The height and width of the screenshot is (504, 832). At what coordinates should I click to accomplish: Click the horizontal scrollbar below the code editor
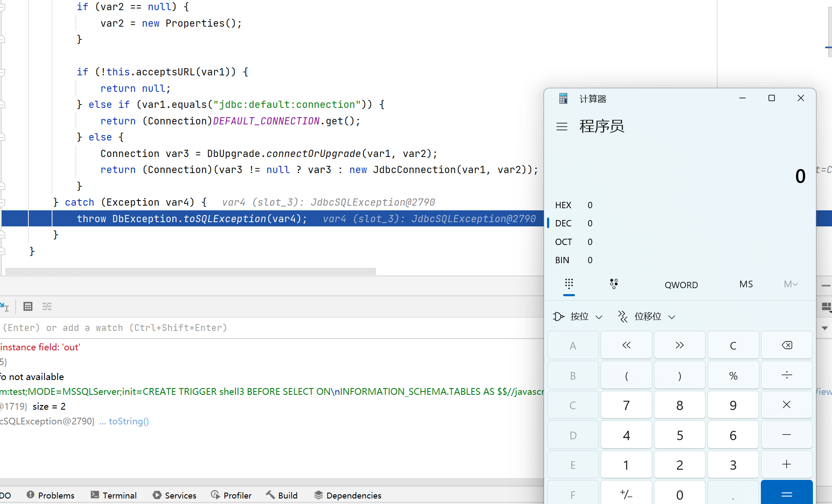[x=191, y=271]
